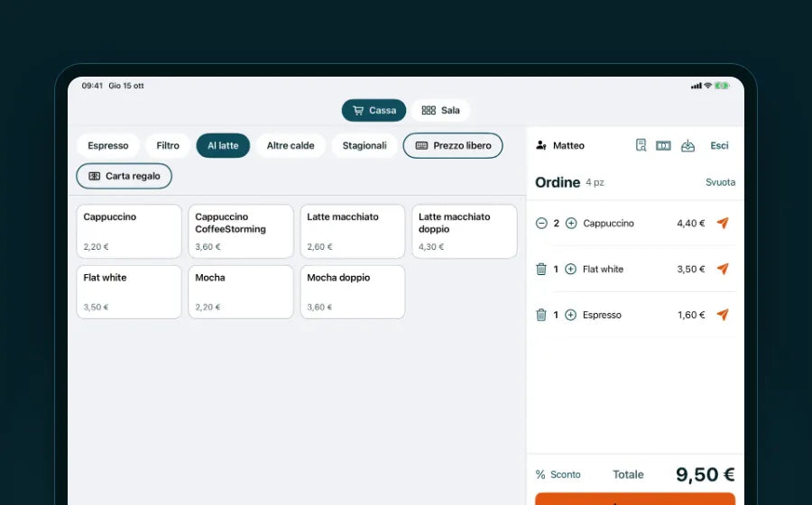
Task: Select the Filtro category
Action: [168, 145]
